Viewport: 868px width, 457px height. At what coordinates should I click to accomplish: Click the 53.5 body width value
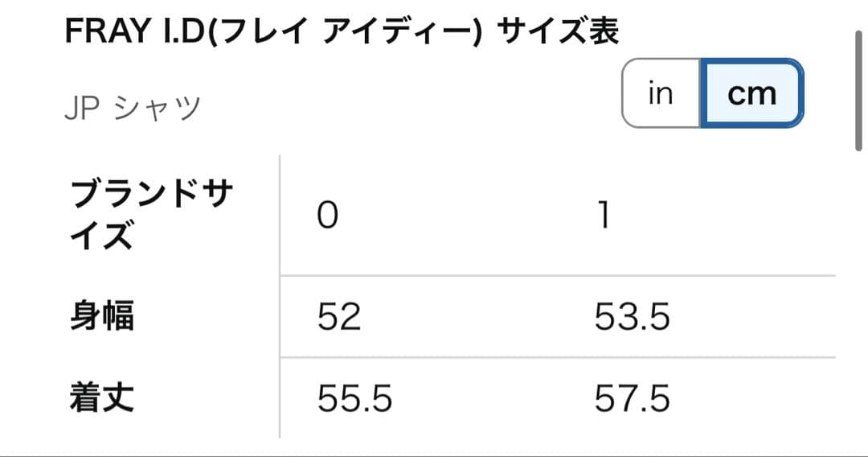tap(632, 317)
